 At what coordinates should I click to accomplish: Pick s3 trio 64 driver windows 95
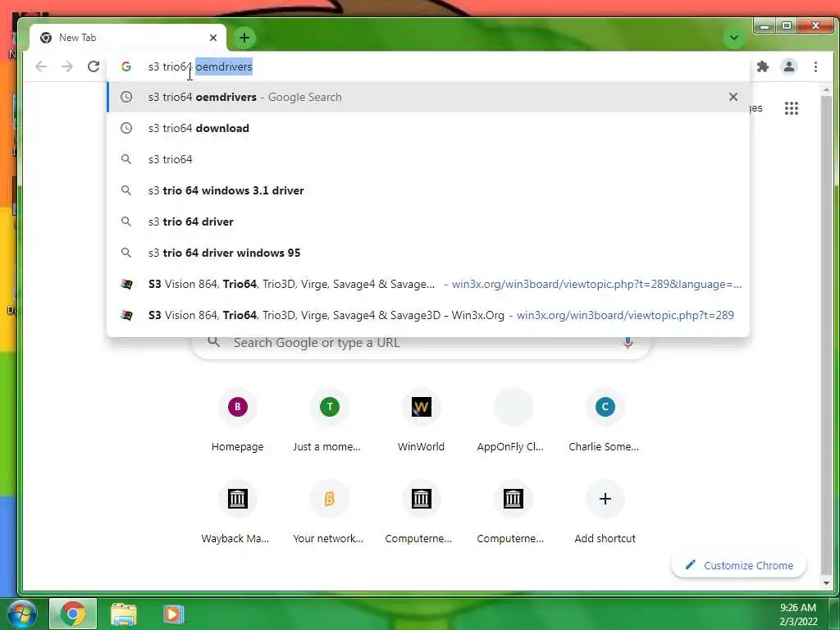428,253
